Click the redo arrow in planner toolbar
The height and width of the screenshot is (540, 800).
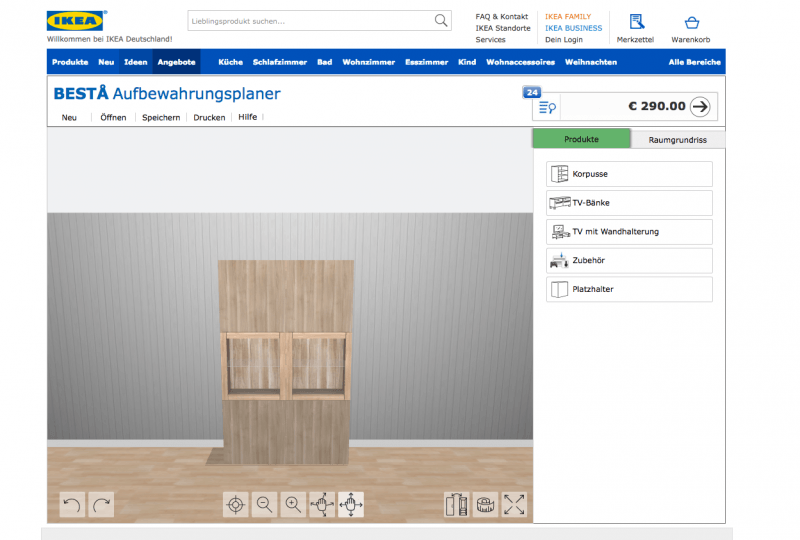[101, 505]
